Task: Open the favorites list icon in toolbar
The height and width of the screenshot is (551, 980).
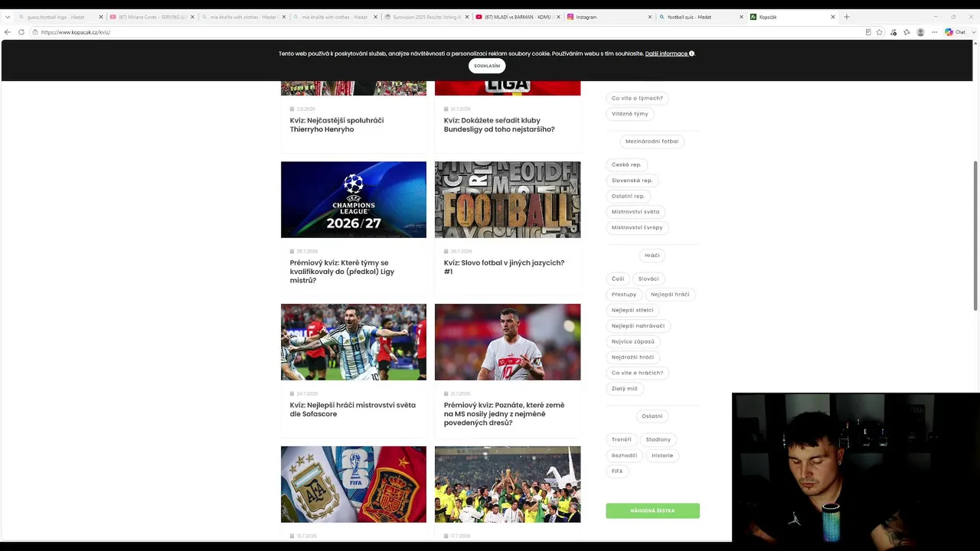Action: pyautogui.click(x=906, y=32)
